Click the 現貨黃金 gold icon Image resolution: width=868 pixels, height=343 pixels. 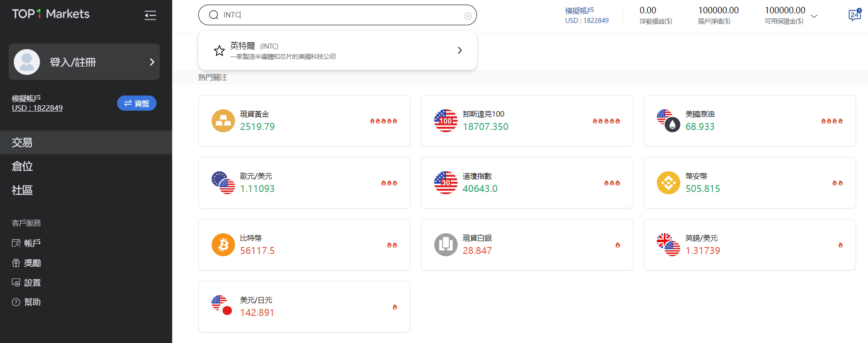[x=223, y=121]
